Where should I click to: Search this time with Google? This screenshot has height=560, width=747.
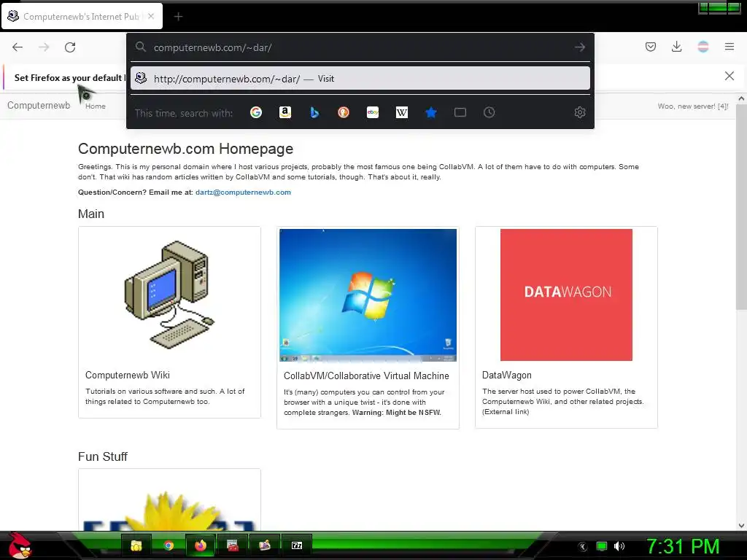point(256,112)
